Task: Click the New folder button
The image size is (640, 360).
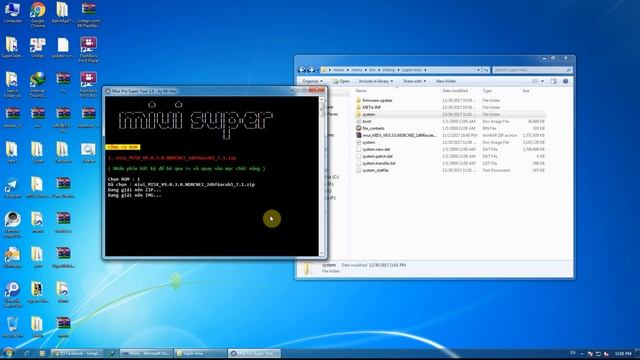Action: (x=446, y=81)
